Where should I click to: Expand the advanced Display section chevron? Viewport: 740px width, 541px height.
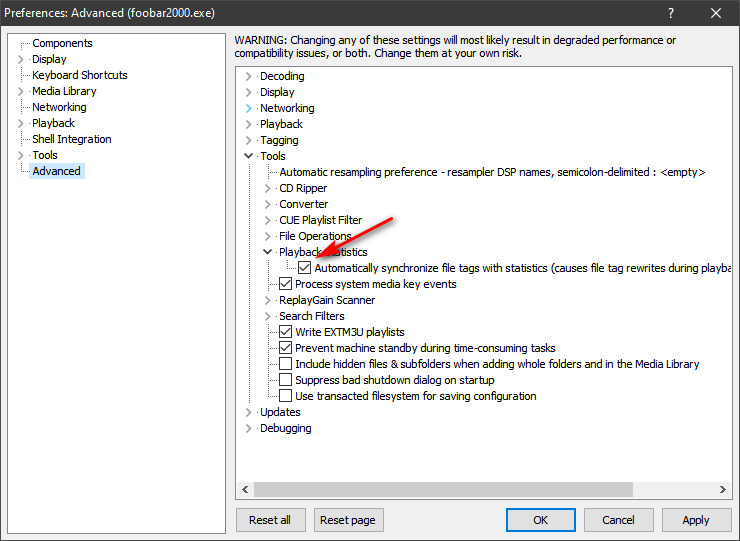point(248,92)
